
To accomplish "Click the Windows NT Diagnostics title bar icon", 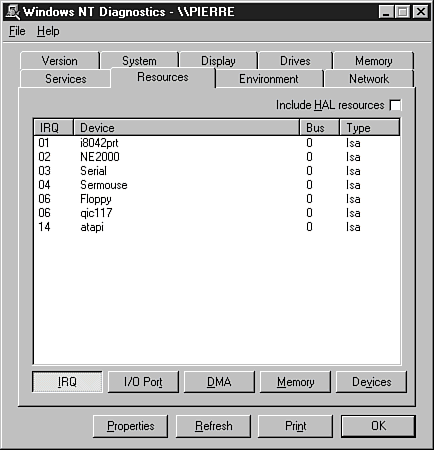I will 13,12.
